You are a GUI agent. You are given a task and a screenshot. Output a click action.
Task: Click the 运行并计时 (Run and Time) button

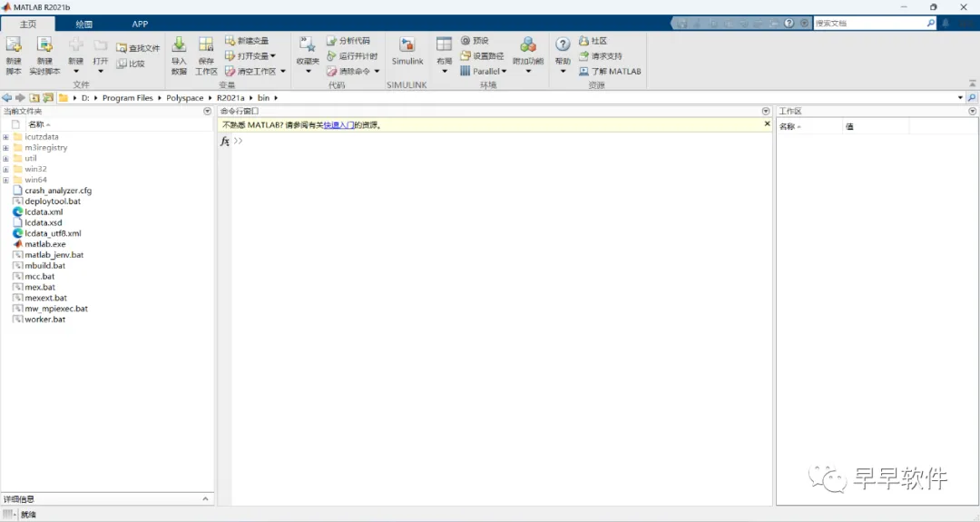pos(352,56)
